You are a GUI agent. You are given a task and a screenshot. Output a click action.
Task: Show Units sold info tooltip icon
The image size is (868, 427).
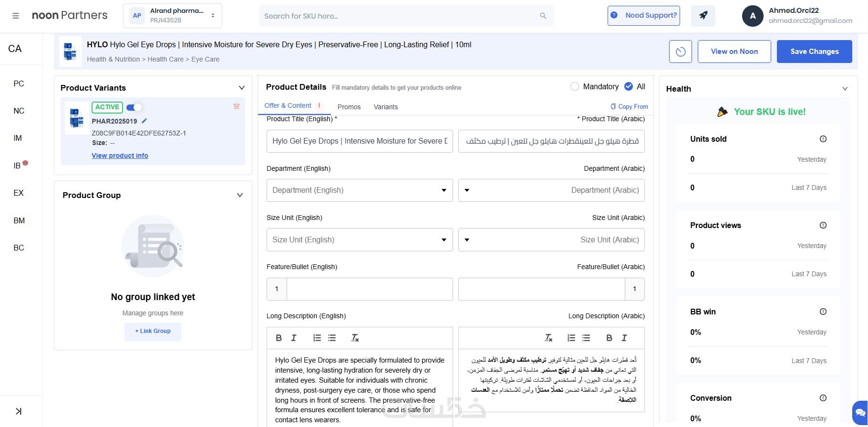pyautogui.click(x=823, y=139)
